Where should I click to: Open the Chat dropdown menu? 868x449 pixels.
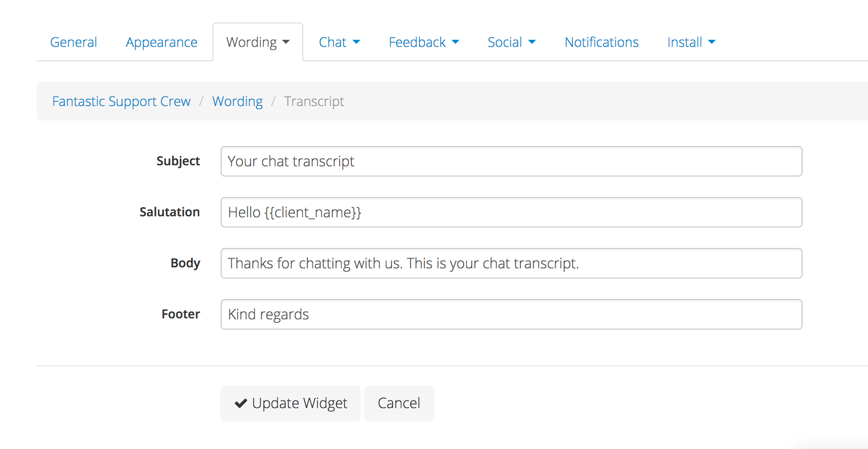pos(340,42)
